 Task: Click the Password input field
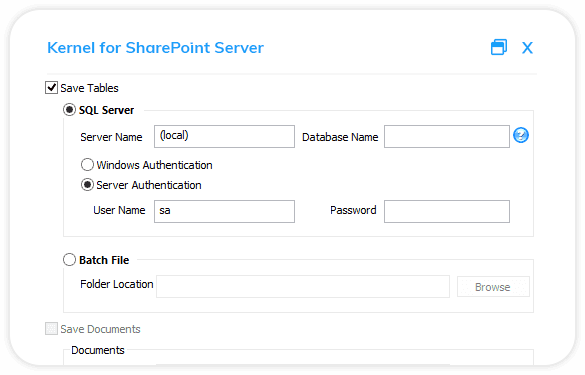pyautogui.click(x=447, y=212)
